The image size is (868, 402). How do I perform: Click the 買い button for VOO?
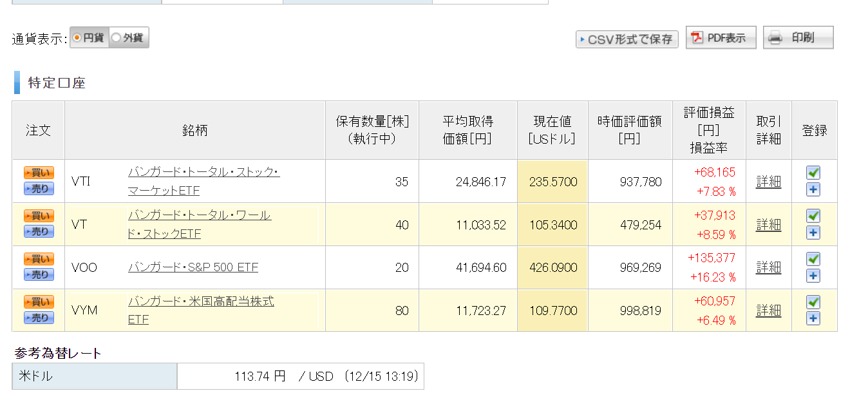coord(39,259)
